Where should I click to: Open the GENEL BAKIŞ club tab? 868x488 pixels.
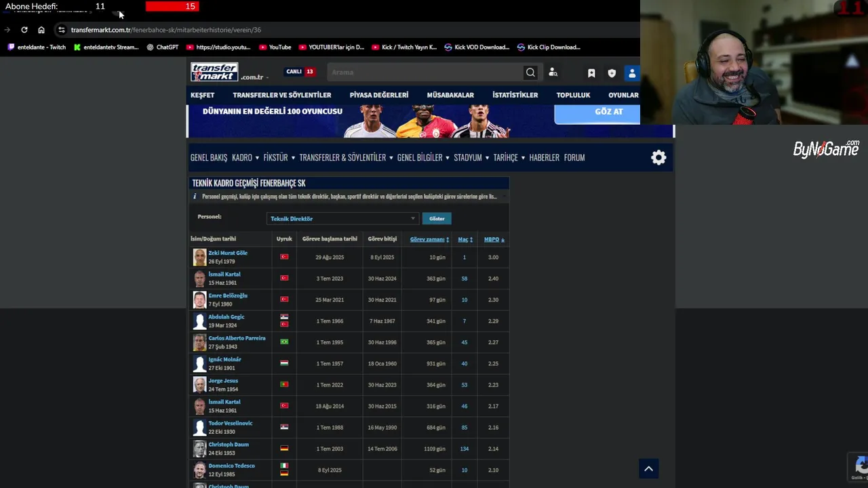(x=209, y=157)
